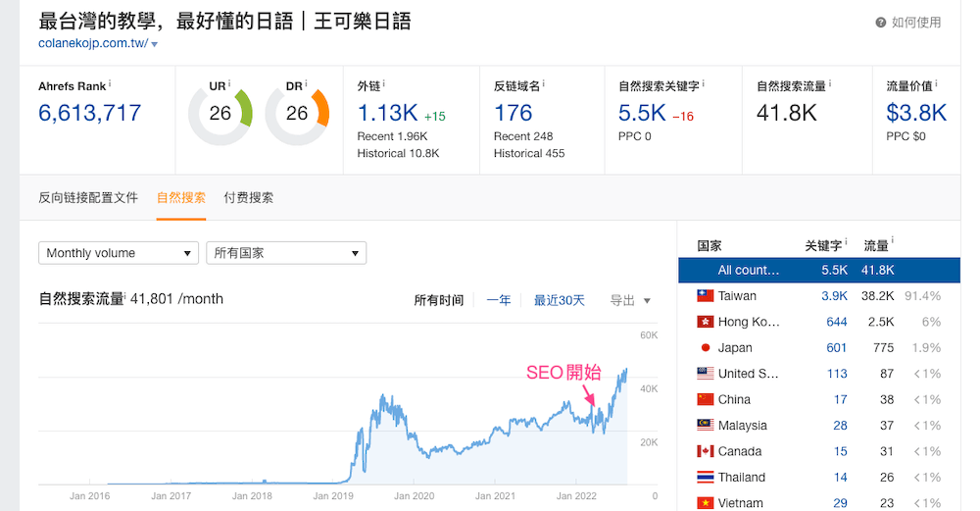Open Malaysia's 28 keywords count

coord(840,426)
